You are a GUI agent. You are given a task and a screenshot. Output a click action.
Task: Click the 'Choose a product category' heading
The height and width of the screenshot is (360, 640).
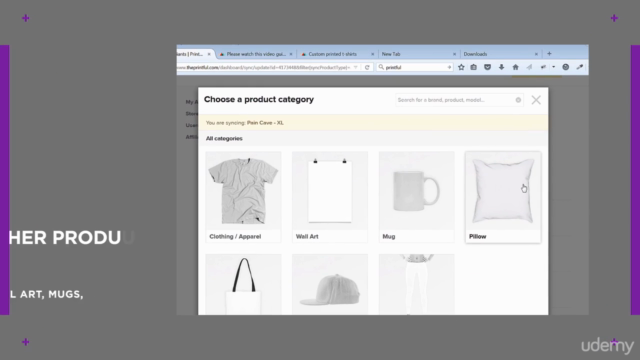point(259,100)
